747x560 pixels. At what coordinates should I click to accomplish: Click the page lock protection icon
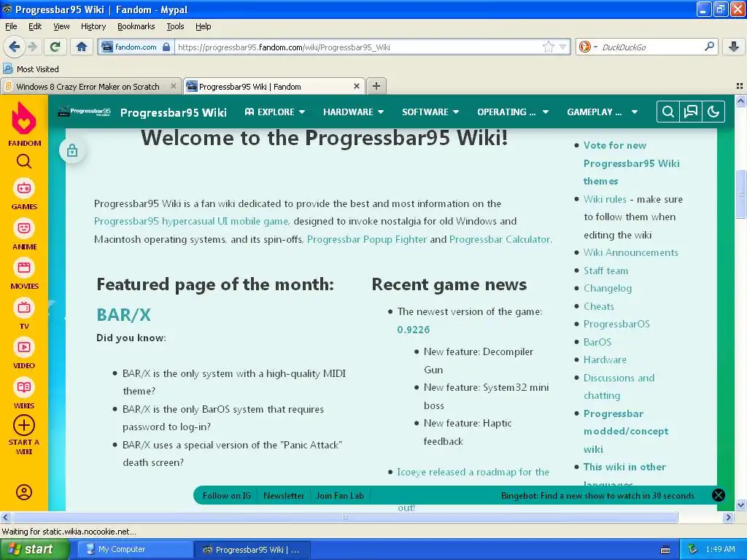[72, 150]
